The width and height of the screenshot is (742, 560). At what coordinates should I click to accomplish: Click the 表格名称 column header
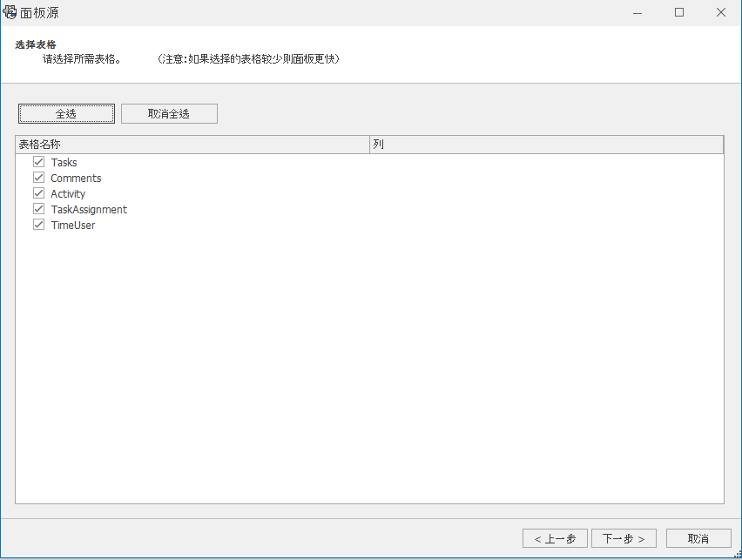[x=192, y=145]
